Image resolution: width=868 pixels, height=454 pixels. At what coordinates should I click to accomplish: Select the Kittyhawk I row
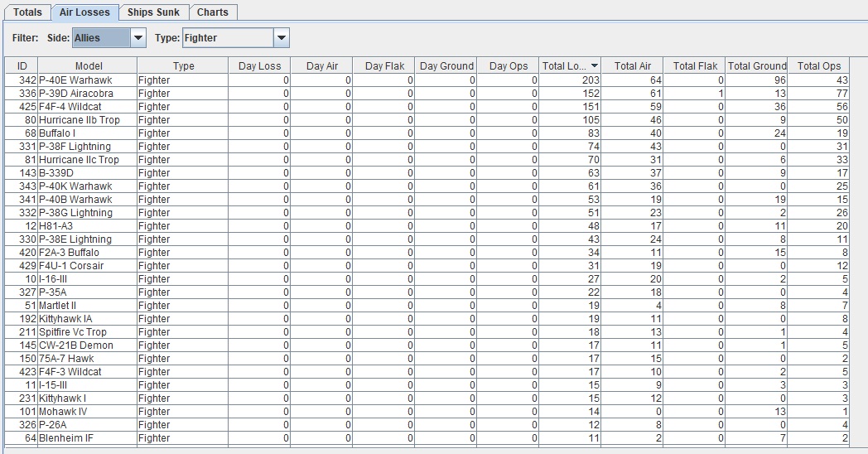point(427,398)
